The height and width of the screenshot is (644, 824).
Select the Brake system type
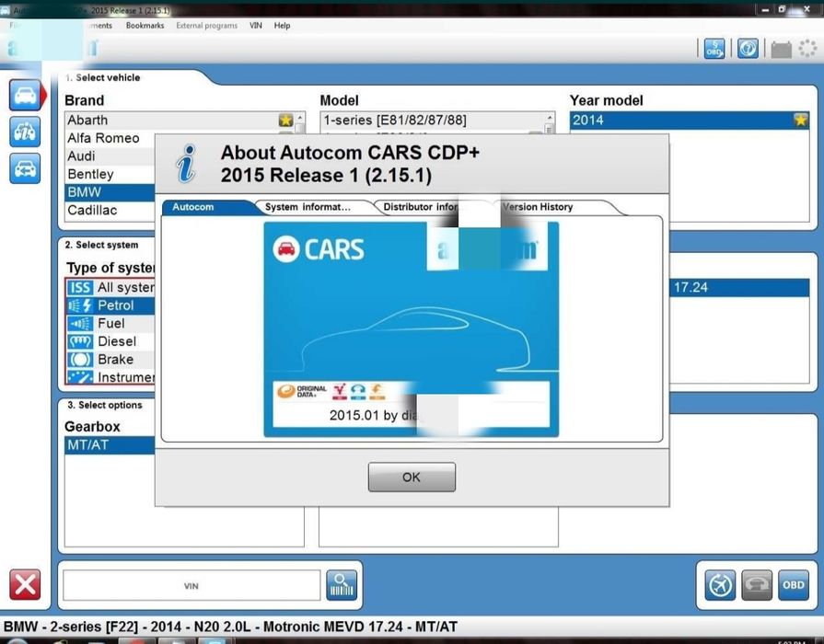[x=110, y=360]
